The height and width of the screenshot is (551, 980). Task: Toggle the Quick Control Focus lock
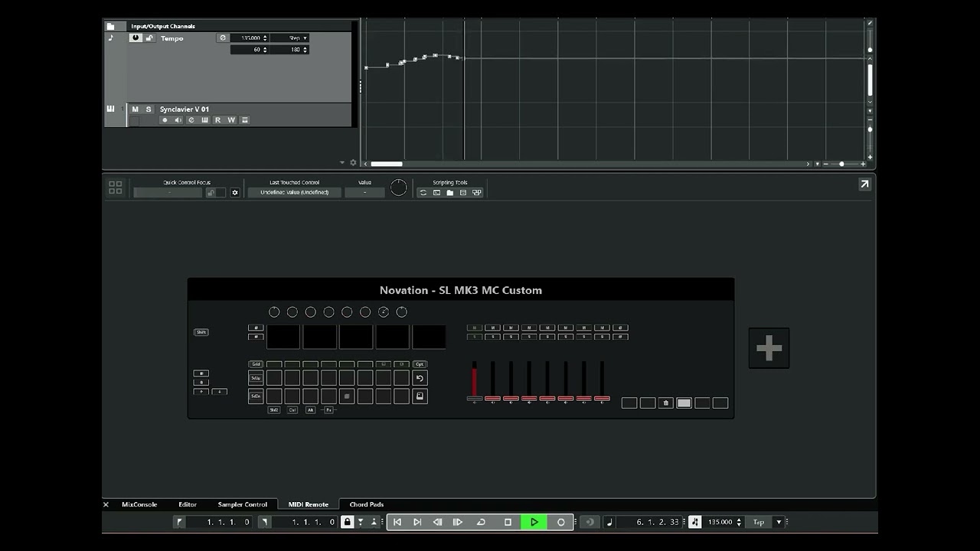(211, 193)
